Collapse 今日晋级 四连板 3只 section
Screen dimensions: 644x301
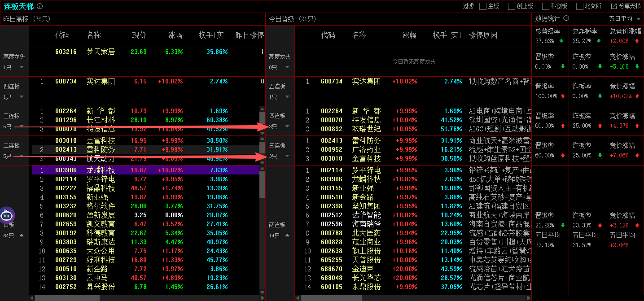point(287,127)
